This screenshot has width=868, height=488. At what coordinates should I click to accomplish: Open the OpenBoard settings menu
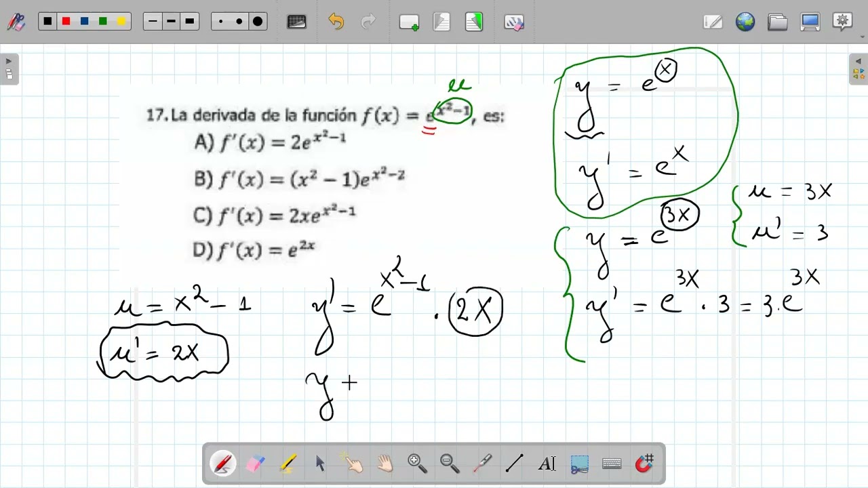click(x=843, y=22)
